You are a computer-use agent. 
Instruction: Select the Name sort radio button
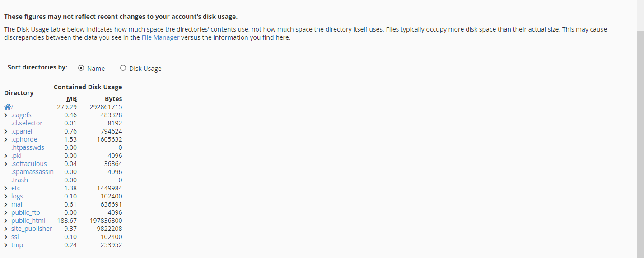click(81, 68)
